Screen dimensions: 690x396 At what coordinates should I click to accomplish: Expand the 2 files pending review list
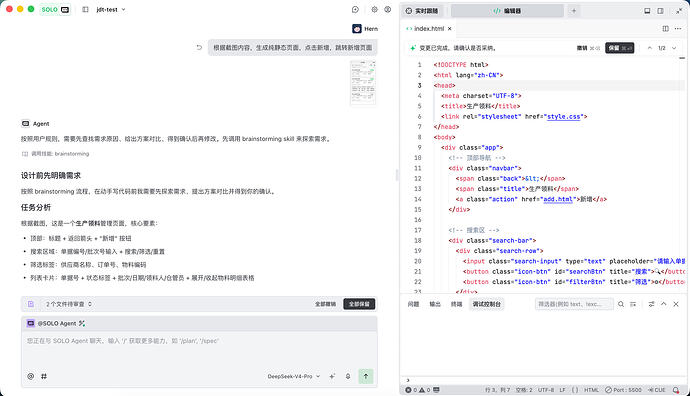point(69,304)
